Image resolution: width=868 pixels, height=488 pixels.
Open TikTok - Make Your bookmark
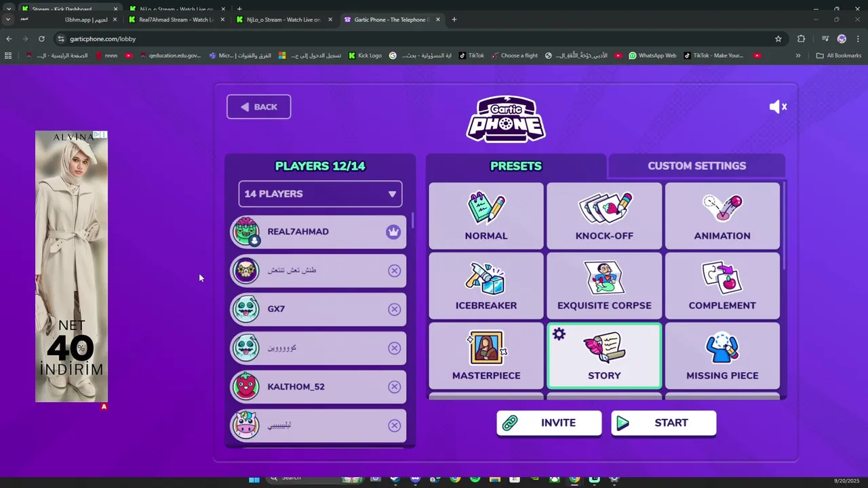(713, 56)
